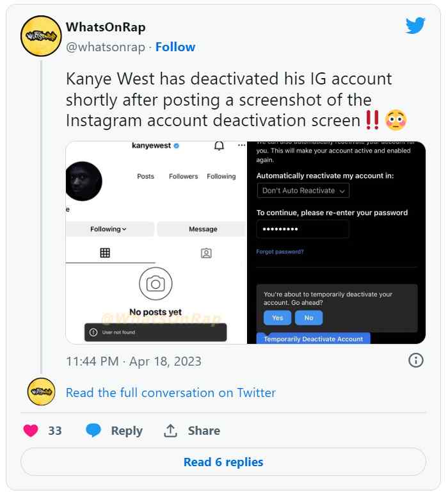Switch to the tagged photos tab icon

(x=206, y=253)
